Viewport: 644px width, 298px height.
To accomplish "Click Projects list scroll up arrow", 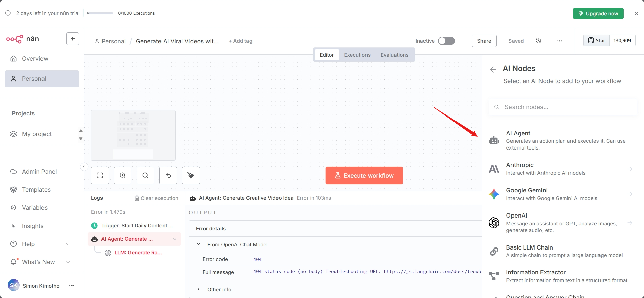I will pos(81,131).
